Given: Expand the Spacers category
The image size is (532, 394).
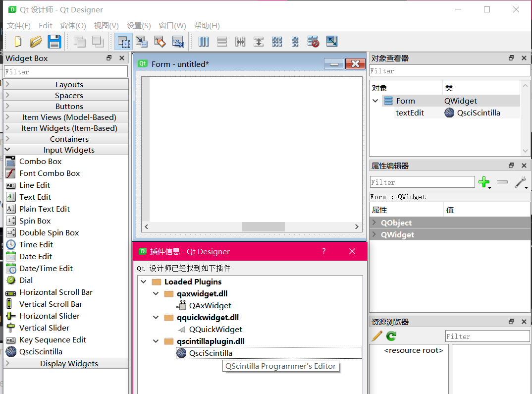Looking at the screenshot, I should coord(66,95).
